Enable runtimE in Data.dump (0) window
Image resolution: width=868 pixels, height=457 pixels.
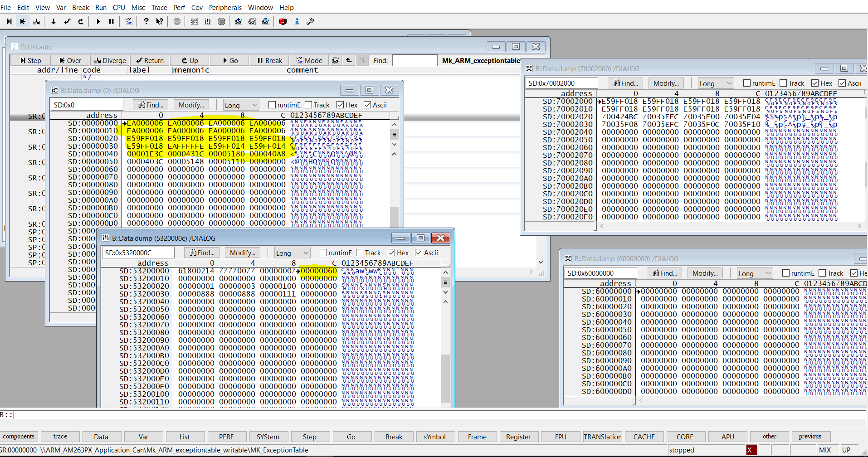point(272,105)
